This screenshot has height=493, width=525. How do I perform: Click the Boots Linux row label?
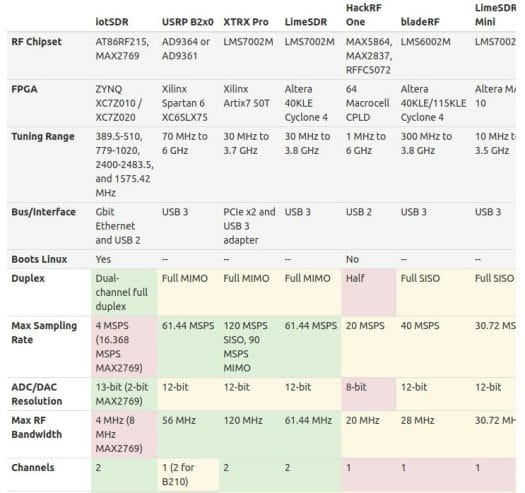[39, 259]
